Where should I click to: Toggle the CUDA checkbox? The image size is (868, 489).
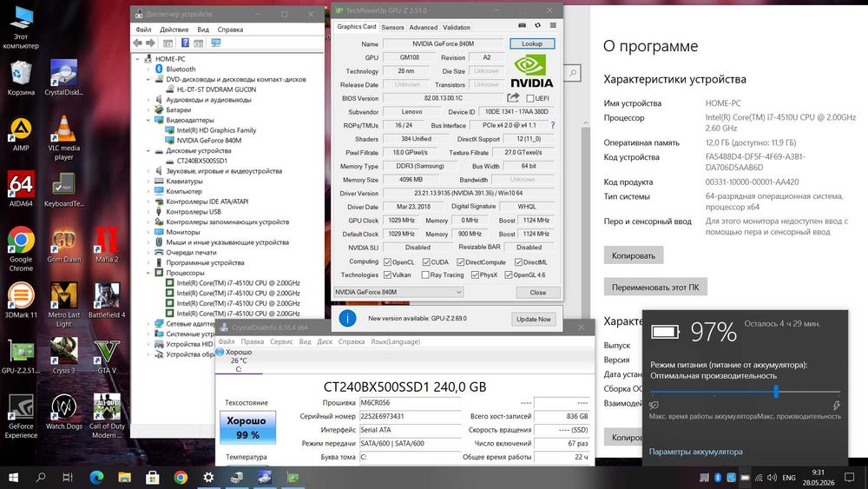(x=426, y=262)
